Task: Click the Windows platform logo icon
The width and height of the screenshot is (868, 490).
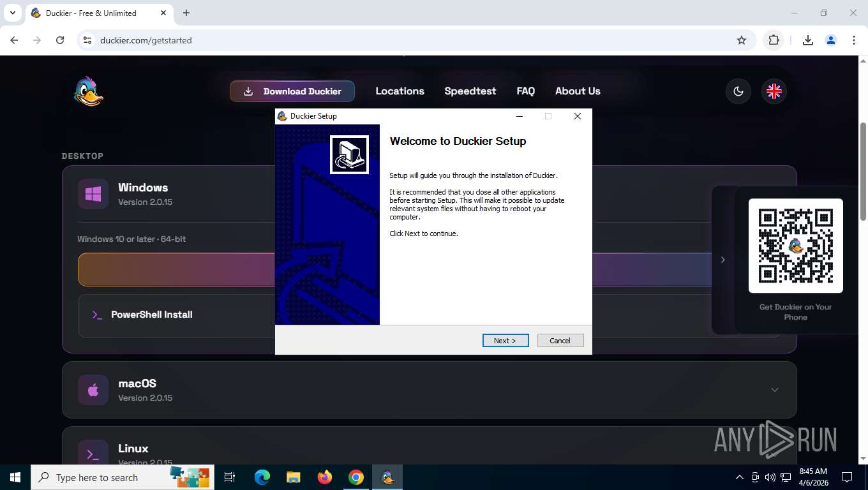Action: coord(93,194)
